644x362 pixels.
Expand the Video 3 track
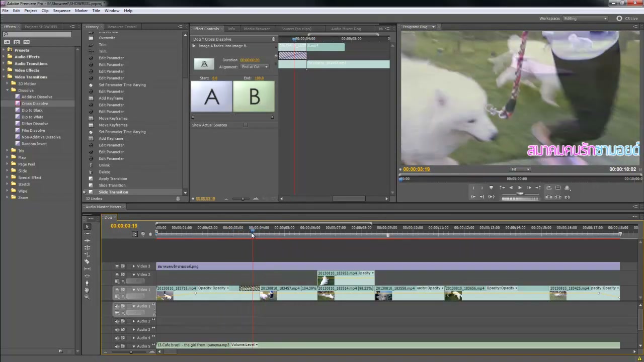(133, 266)
